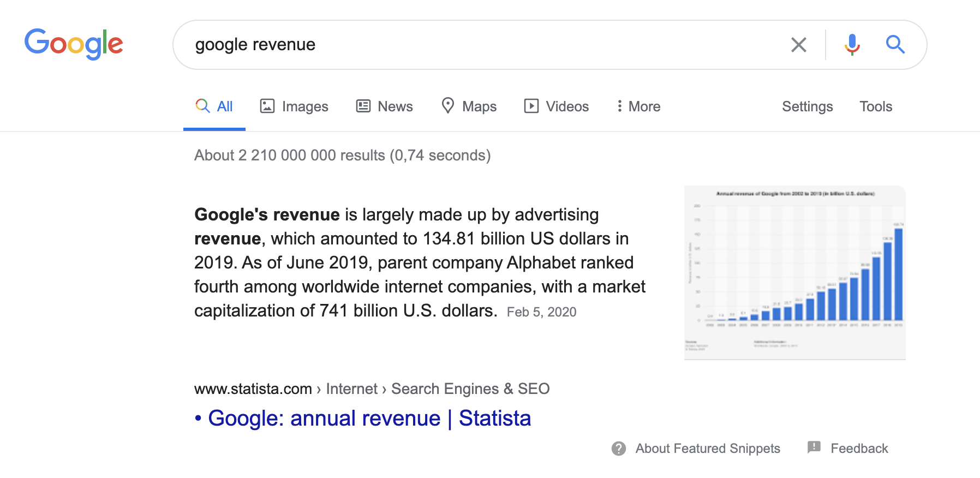Open the Settings menu
The height and width of the screenshot is (478, 980).
[807, 106]
